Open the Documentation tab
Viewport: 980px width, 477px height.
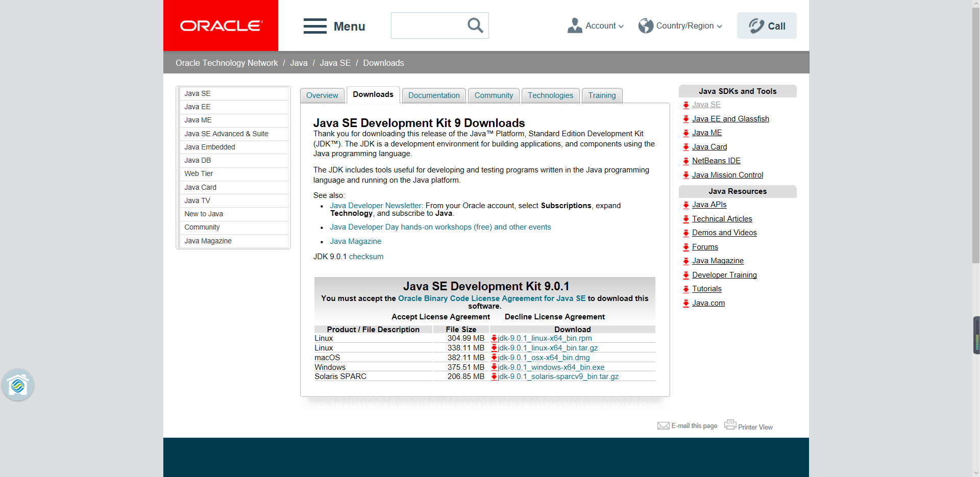434,95
